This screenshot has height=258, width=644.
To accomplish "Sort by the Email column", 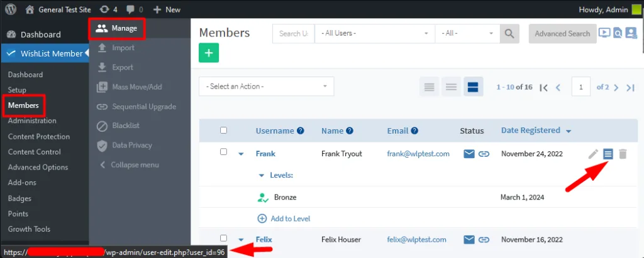I will point(397,131).
